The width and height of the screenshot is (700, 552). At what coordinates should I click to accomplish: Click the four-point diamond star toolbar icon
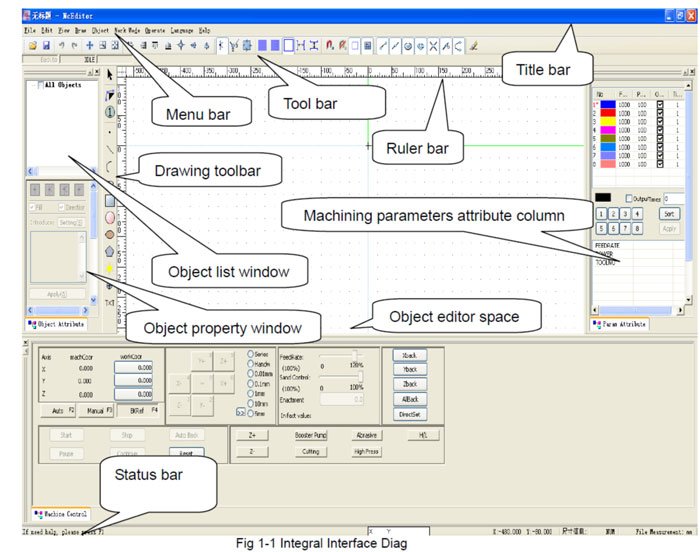181,45
